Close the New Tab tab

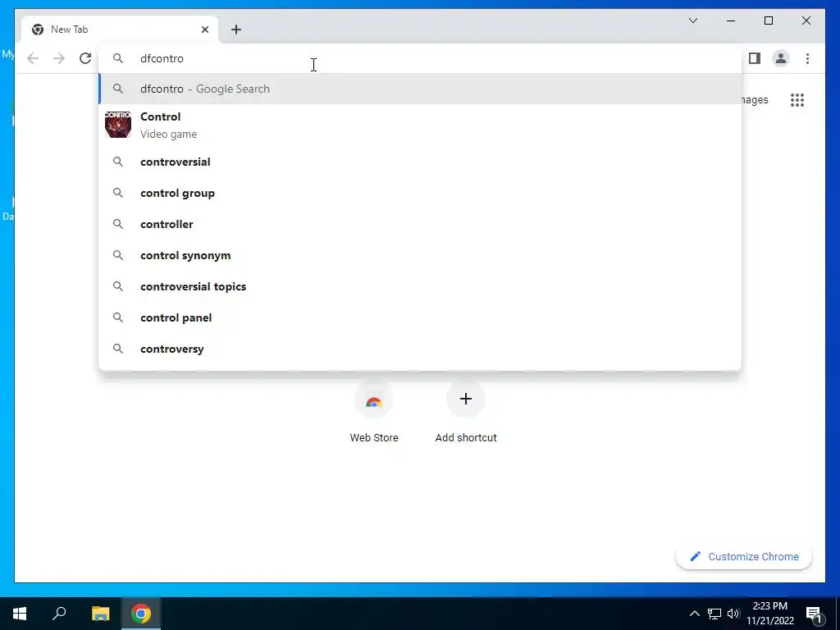tap(204, 30)
